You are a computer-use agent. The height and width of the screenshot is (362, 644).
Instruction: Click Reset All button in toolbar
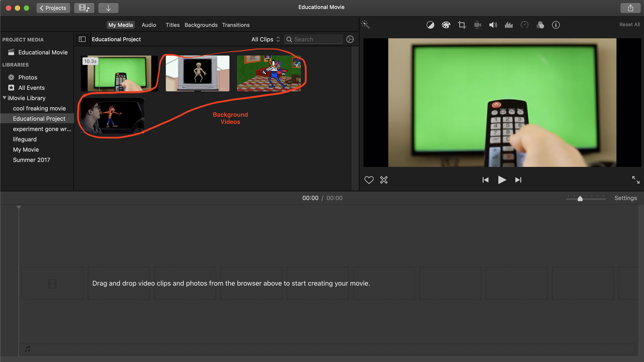pyautogui.click(x=629, y=24)
